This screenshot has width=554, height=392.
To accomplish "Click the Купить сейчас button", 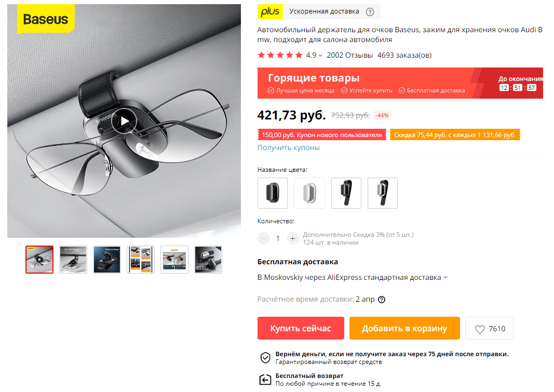I will click(x=301, y=328).
